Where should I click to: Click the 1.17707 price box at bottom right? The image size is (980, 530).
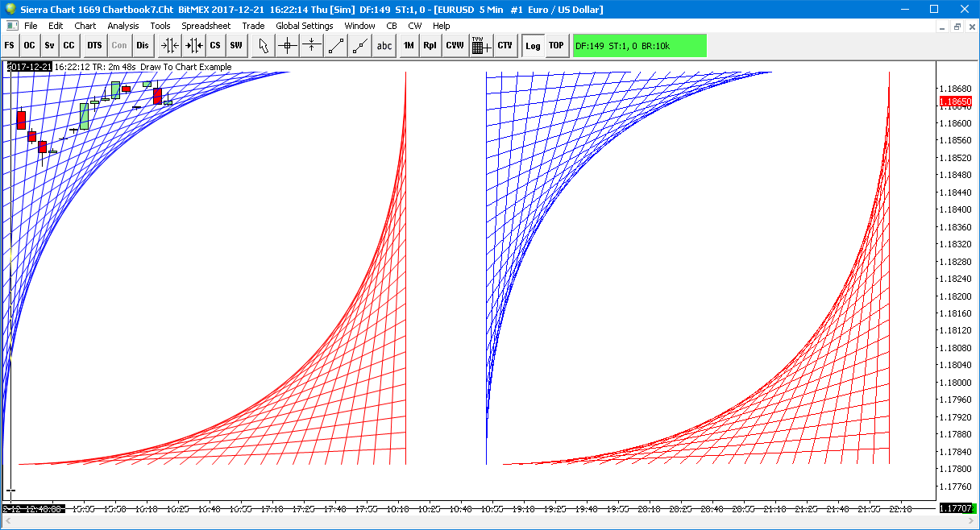coord(954,508)
